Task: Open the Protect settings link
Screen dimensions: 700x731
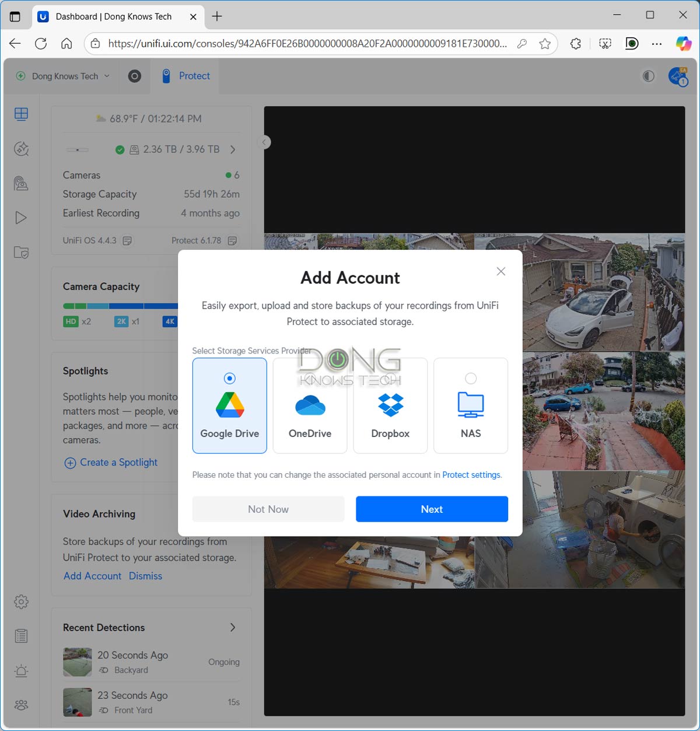Action: tap(471, 475)
